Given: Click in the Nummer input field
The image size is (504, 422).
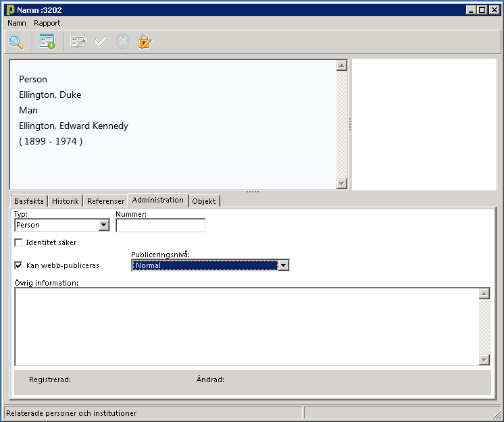Looking at the screenshot, I should click(160, 225).
